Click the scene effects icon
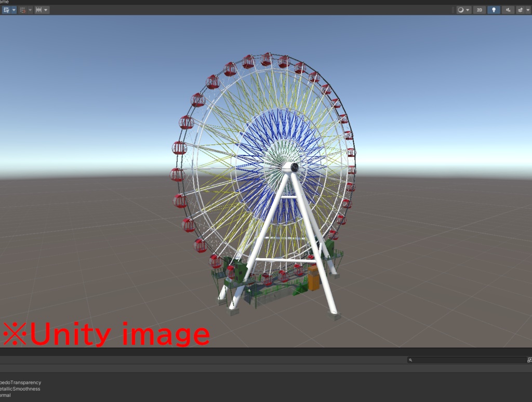 click(520, 9)
